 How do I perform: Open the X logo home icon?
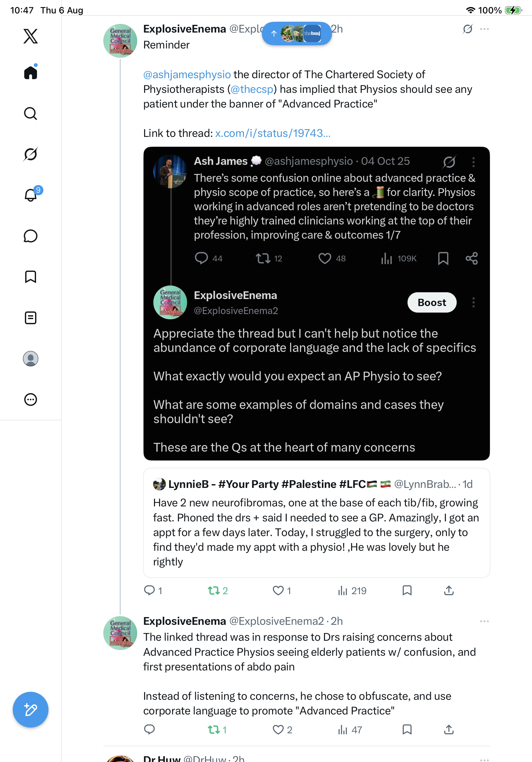pyautogui.click(x=31, y=36)
